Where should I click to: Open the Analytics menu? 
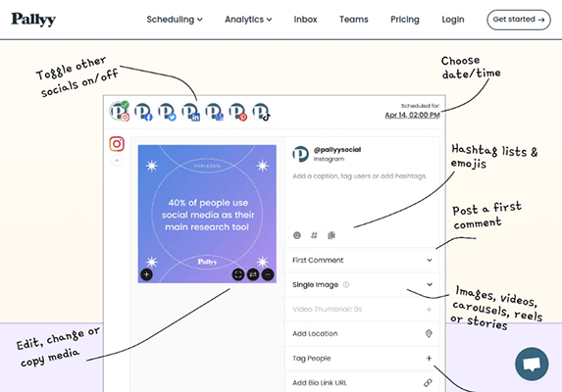tap(248, 20)
